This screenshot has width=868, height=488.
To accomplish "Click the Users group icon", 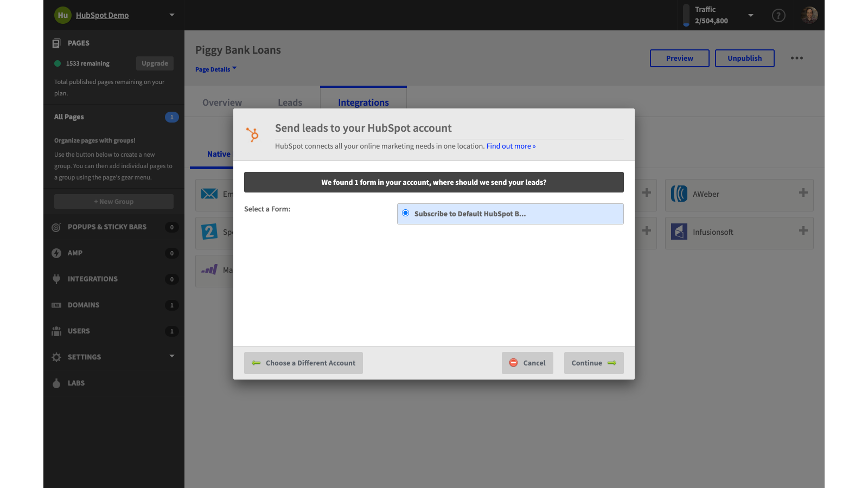I will 56,331.
